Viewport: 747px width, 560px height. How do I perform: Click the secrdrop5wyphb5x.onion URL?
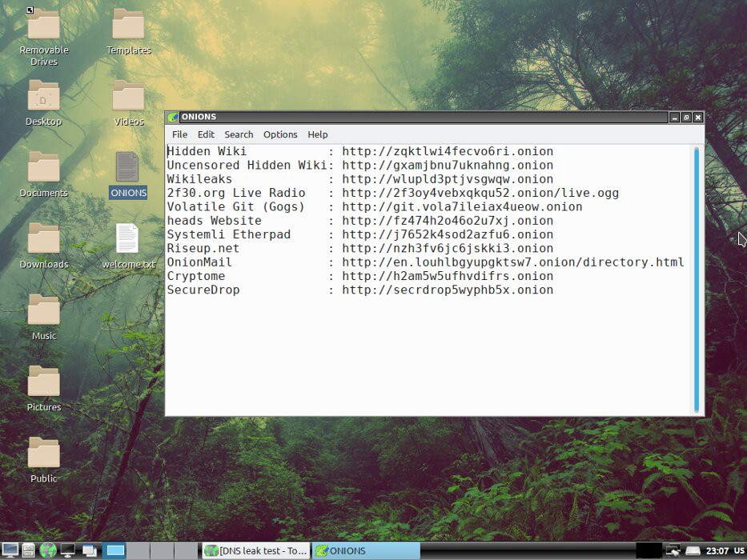448,290
